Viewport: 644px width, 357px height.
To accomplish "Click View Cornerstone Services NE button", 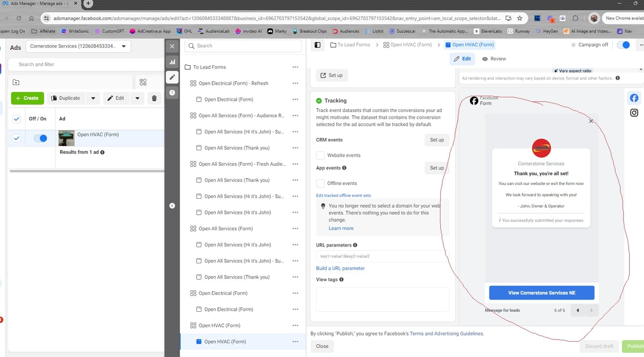I will 541,293.
